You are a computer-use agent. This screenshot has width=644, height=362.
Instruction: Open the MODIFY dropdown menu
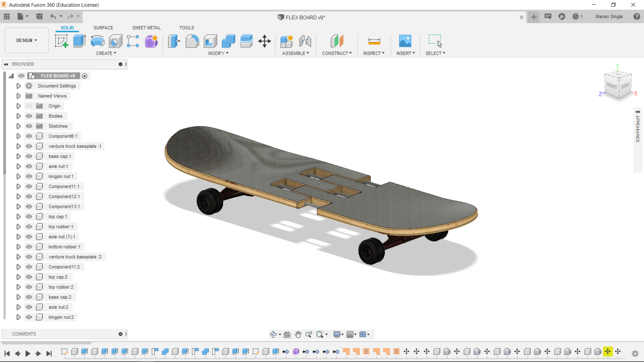point(218,53)
